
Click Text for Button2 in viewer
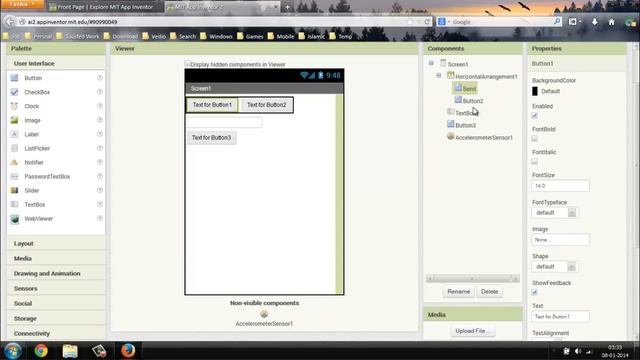coord(267,105)
